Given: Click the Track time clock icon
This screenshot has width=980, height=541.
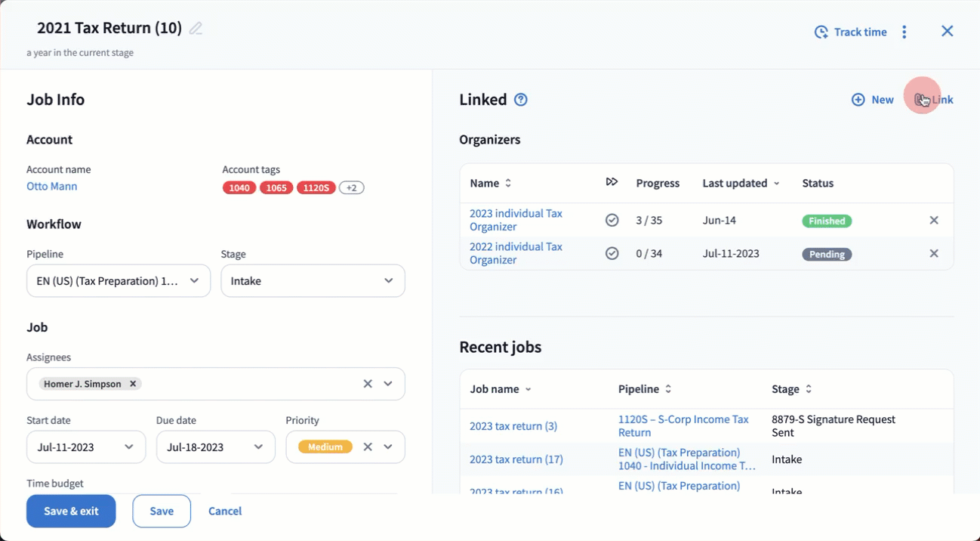Looking at the screenshot, I should coord(821,32).
